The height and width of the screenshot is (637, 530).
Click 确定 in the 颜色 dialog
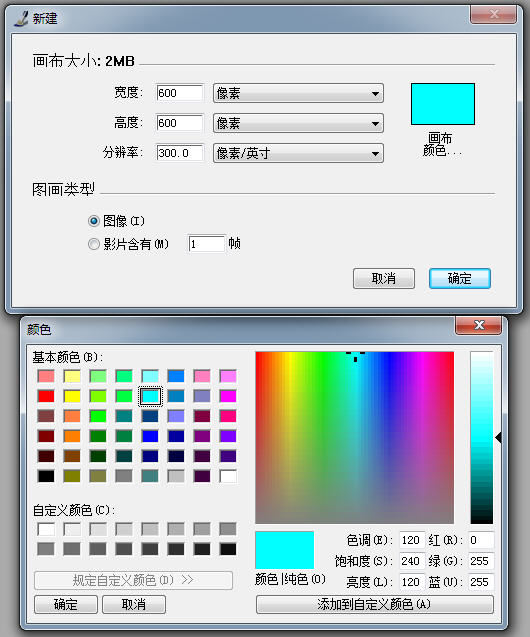[66, 604]
